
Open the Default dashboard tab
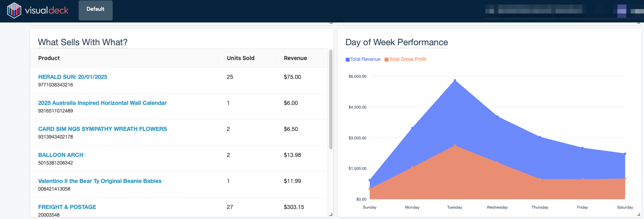[95, 10]
